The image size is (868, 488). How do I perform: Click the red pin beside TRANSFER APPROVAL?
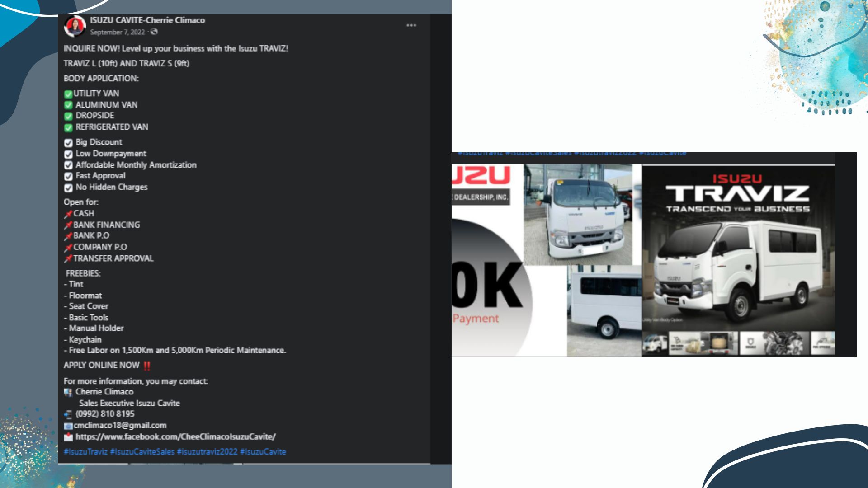[68, 258]
